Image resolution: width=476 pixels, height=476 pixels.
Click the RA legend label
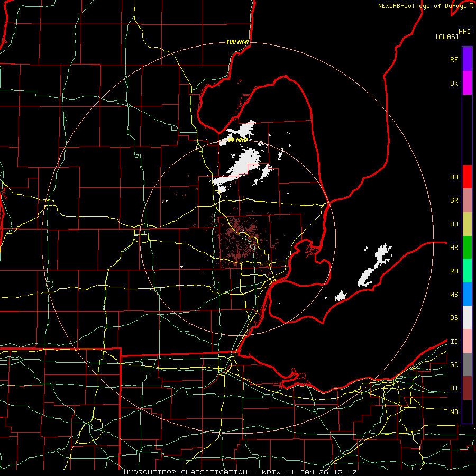(454, 271)
